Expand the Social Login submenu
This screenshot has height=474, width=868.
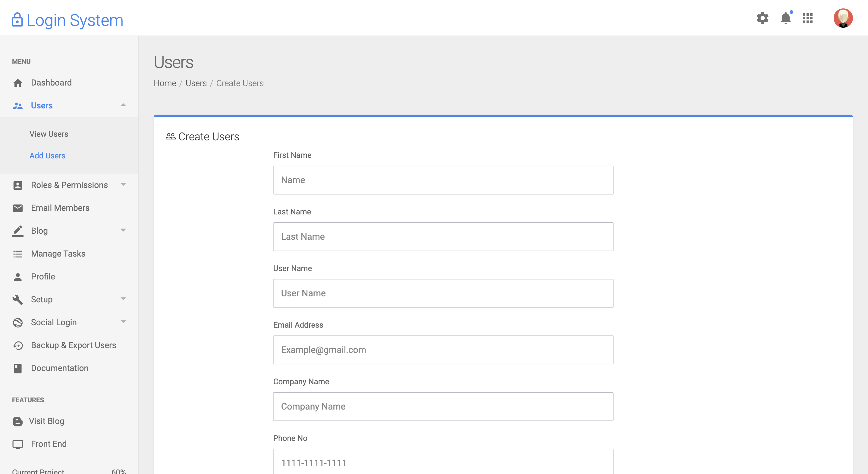click(123, 322)
